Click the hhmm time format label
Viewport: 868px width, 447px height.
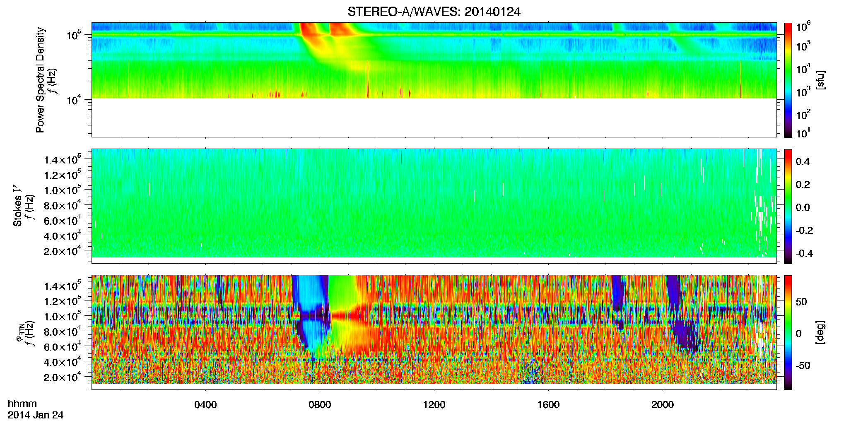point(22,404)
